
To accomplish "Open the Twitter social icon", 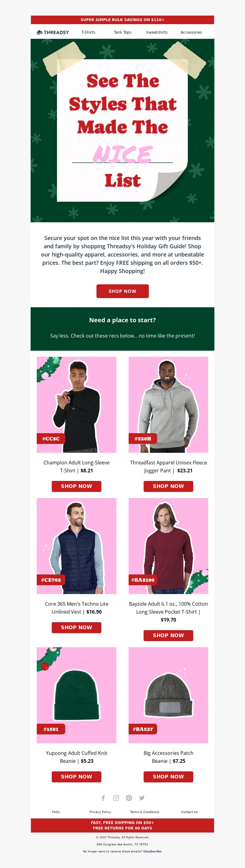I will pos(142,798).
